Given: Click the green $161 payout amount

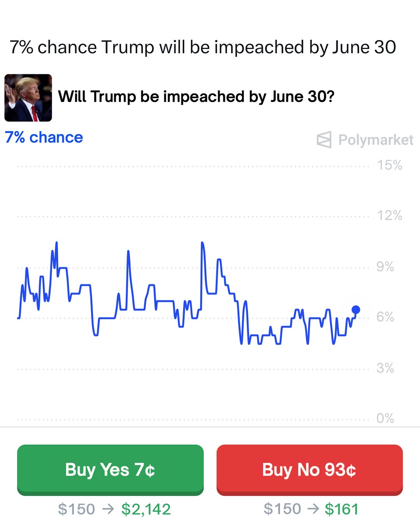Looking at the screenshot, I should click(341, 509).
